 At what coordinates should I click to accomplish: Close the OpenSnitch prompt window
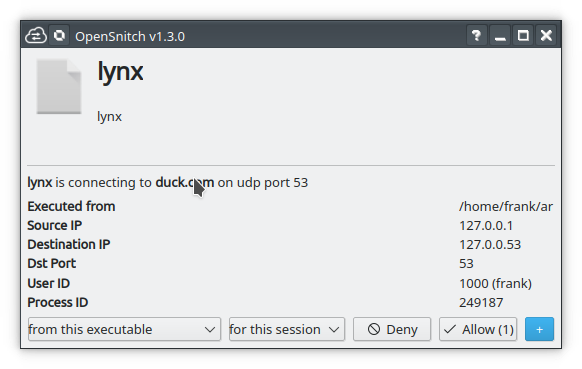click(x=546, y=36)
